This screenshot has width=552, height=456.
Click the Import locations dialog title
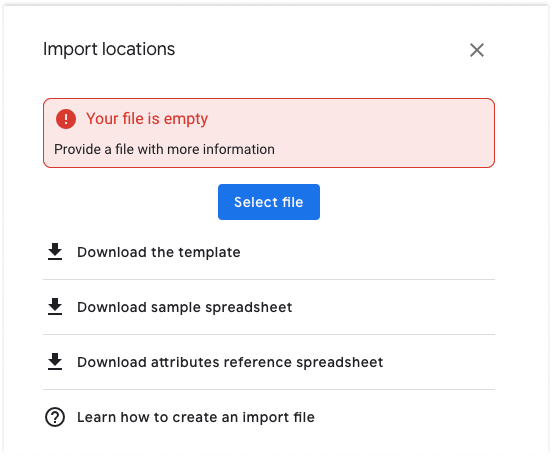point(109,49)
